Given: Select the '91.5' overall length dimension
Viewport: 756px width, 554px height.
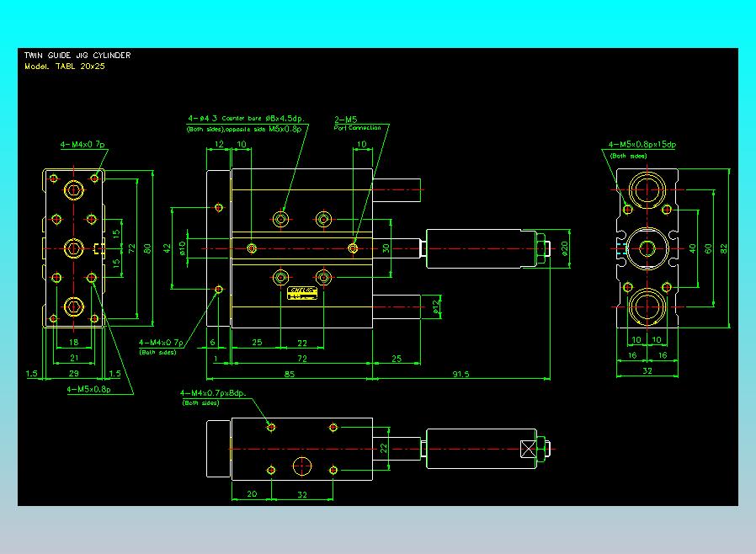Looking at the screenshot, I should 461,374.
